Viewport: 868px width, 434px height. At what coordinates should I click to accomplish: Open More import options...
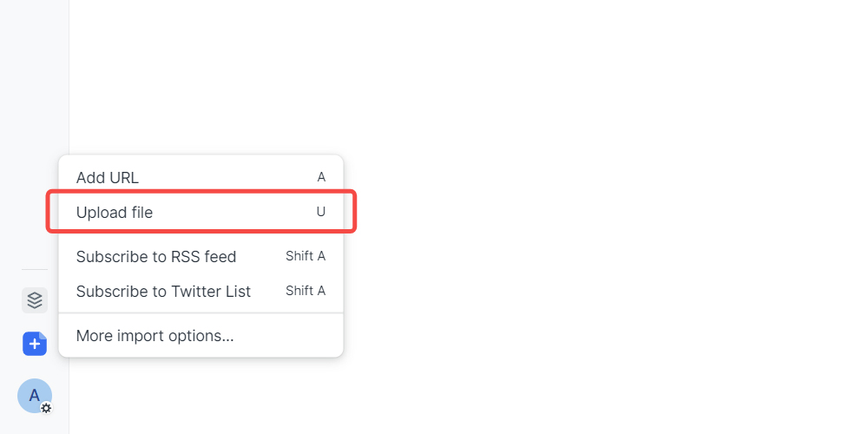(x=155, y=336)
